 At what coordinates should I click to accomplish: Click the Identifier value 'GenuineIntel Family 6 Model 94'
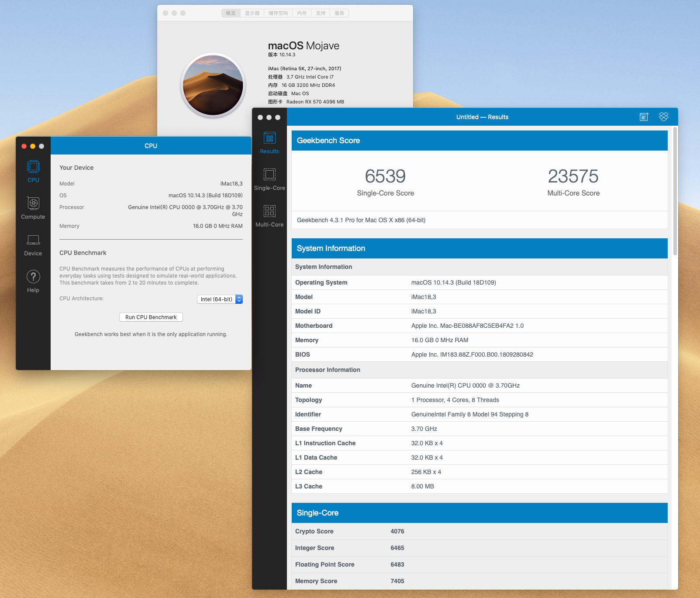(470, 414)
